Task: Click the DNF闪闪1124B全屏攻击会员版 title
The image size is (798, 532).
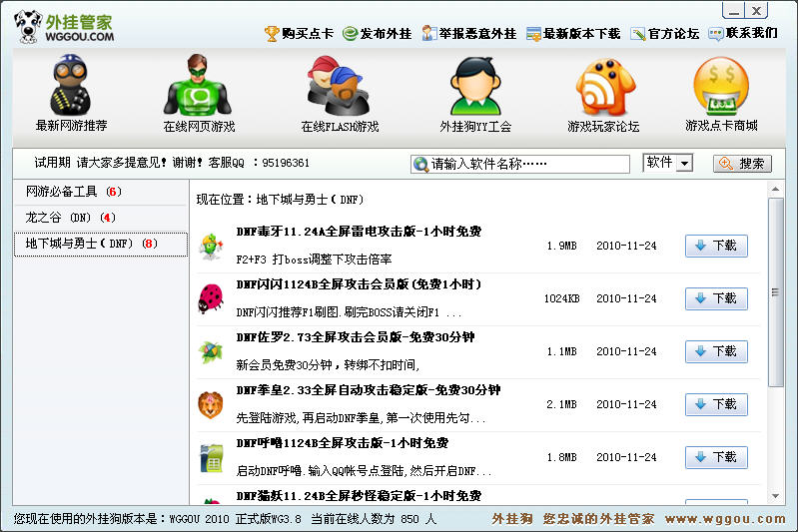Action: point(359,284)
